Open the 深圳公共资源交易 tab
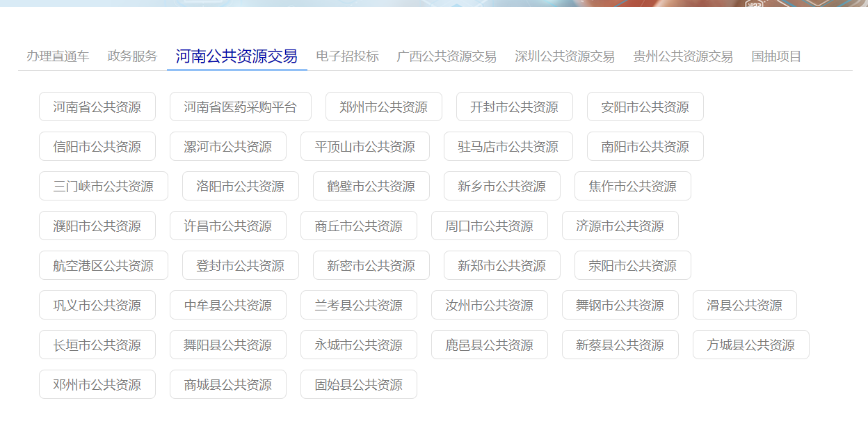The image size is (868, 433). (x=565, y=56)
